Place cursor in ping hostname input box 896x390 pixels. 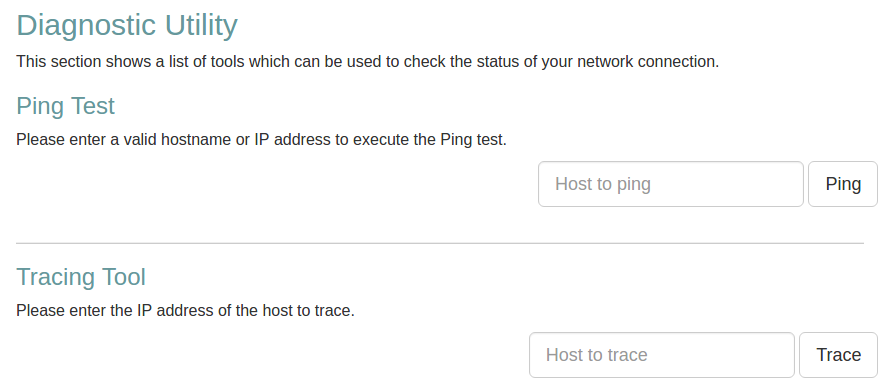click(x=671, y=184)
